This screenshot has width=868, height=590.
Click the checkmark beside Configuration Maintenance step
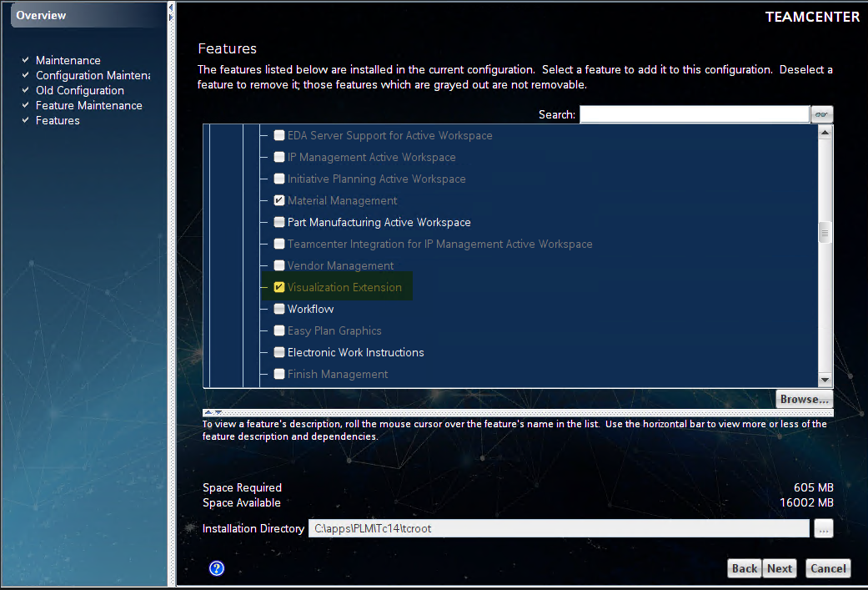point(24,75)
